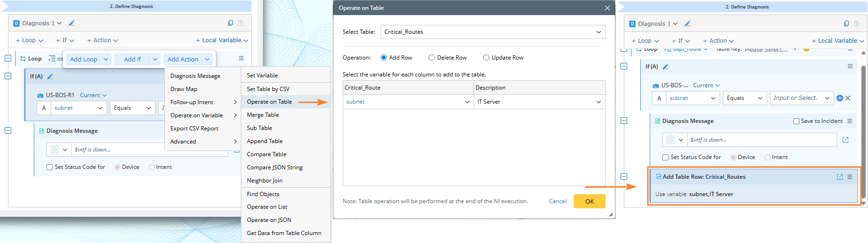Click the Cancel link in the dialog
The height and width of the screenshot is (243, 868).
point(558,201)
